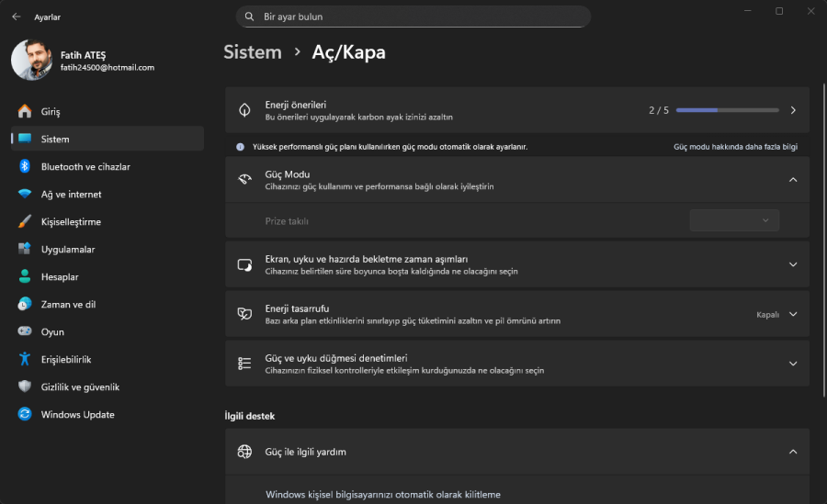Click the Enerji önerileri progress bar

tap(727, 110)
